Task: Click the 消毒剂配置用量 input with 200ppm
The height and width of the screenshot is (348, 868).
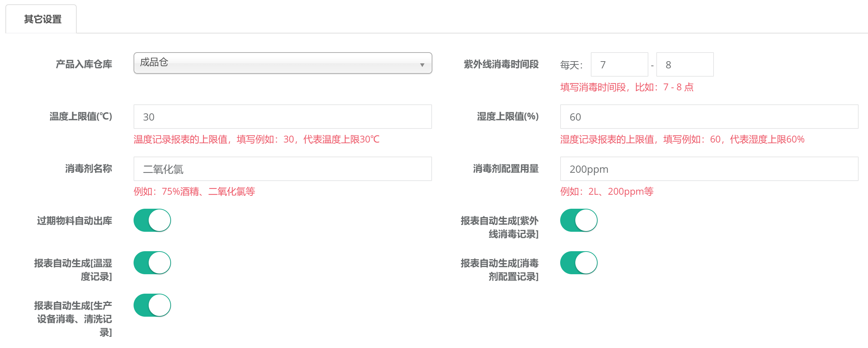Action: pyautogui.click(x=709, y=169)
